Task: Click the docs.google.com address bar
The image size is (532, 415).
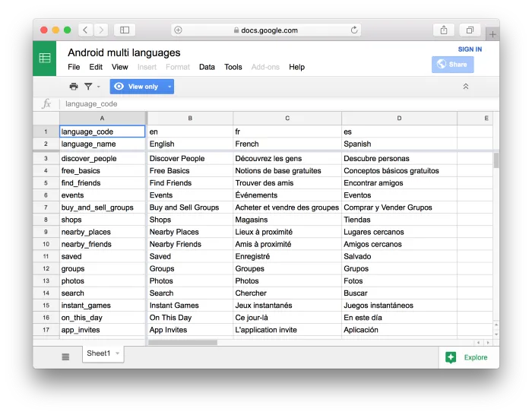Action: pos(266,30)
